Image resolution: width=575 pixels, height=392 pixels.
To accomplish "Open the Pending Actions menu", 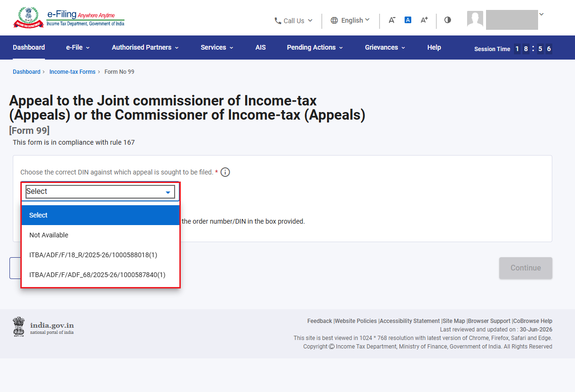I will [x=315, y=47].
